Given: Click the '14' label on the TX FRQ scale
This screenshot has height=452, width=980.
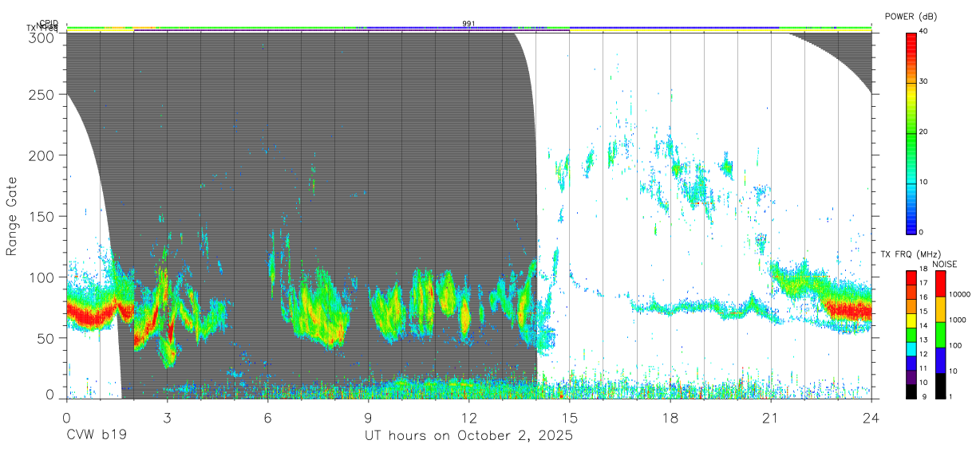Looking at the screenshot, I should pyautogui.click(x=923, y=327).
